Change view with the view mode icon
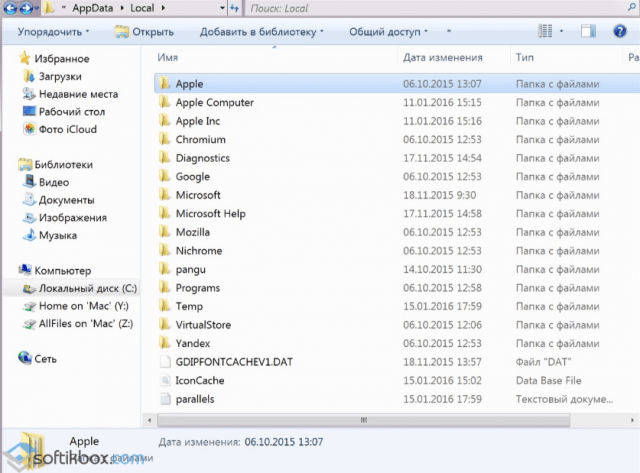Image resolution: width=640 pixels, height=473 pixels. 545,31
